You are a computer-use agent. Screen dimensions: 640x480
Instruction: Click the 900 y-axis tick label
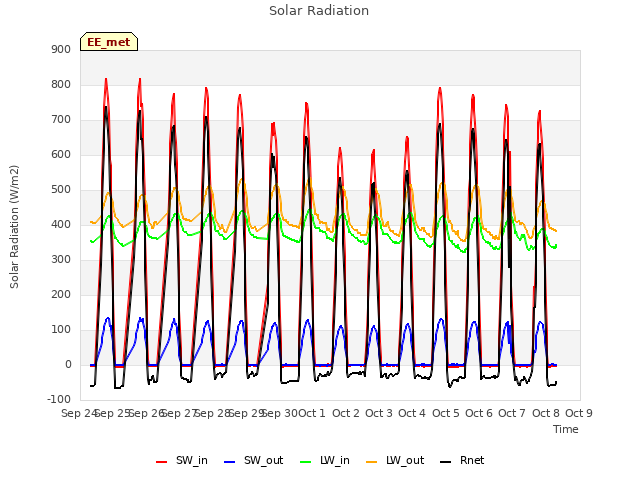point(61,50)
